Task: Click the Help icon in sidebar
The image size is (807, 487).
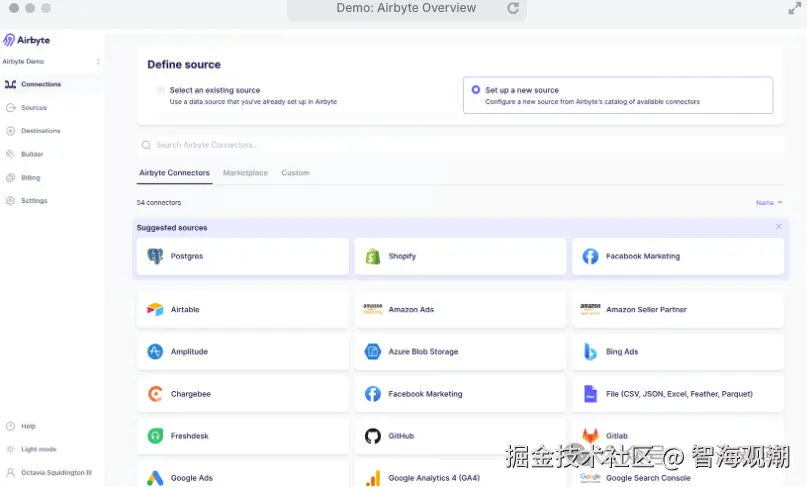Action: [x=10, y=426]
